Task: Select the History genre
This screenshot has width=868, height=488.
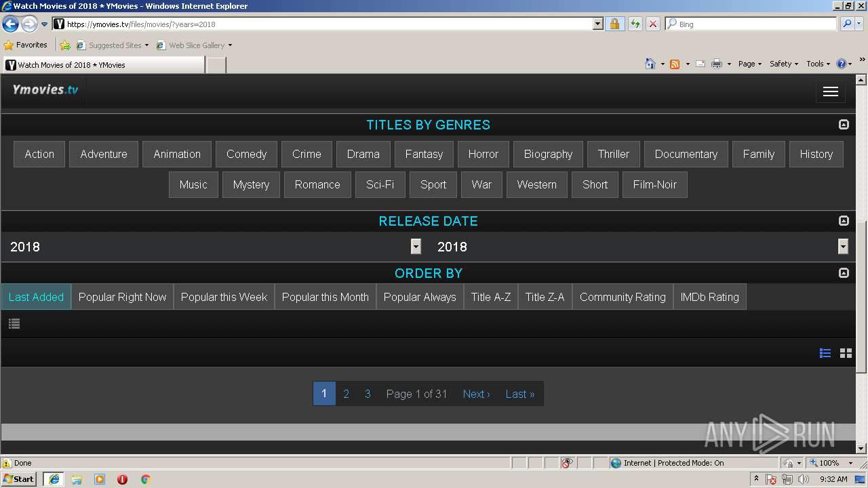Action: [816, 154]
